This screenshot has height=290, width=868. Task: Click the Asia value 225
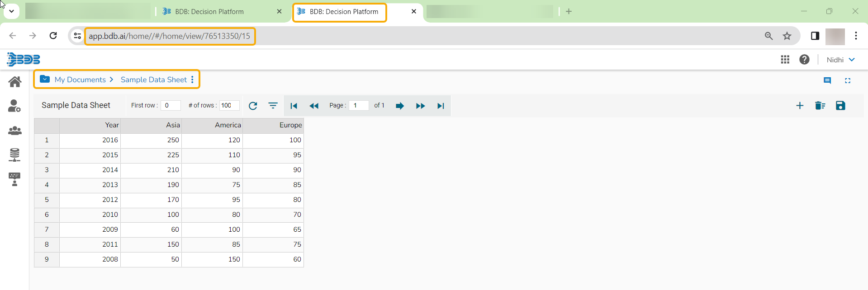[151, 155]
